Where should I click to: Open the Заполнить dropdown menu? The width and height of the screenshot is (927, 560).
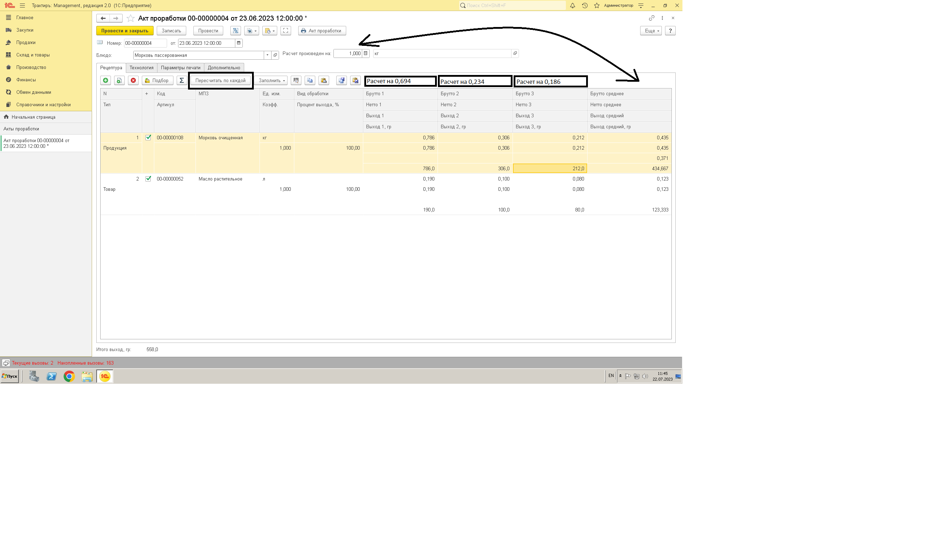[272, 81]
